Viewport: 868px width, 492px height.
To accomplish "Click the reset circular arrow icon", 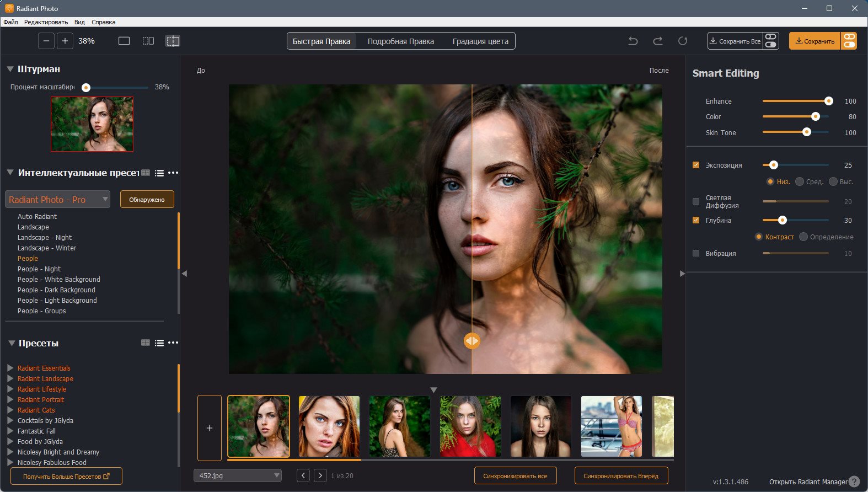I will click(683, 41).
